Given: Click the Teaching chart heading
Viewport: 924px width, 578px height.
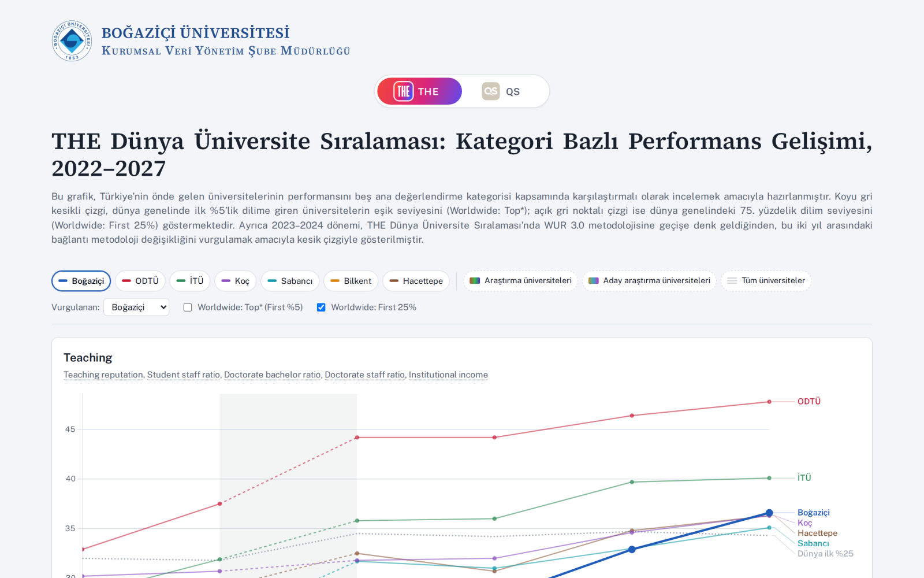Looking at the screenshot, I should pyautogui.click(x=88, y=358).
